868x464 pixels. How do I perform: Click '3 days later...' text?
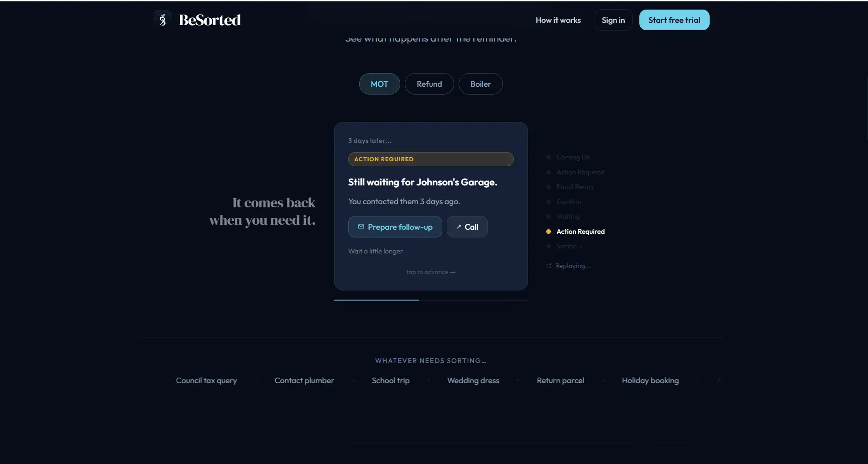tap(370, 141)
